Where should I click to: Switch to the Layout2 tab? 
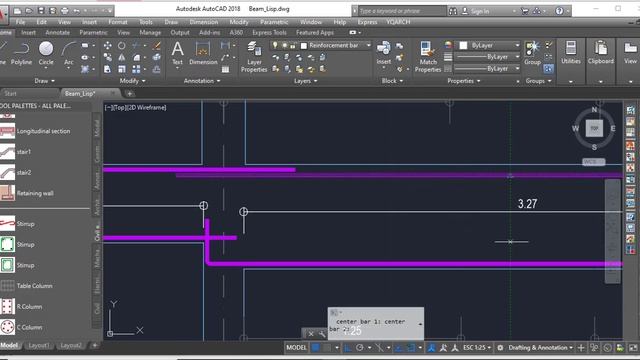pos(71,346)
